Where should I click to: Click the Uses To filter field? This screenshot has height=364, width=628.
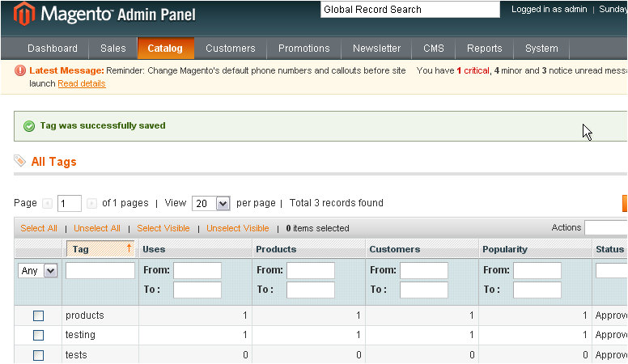(x=197, y=290)
